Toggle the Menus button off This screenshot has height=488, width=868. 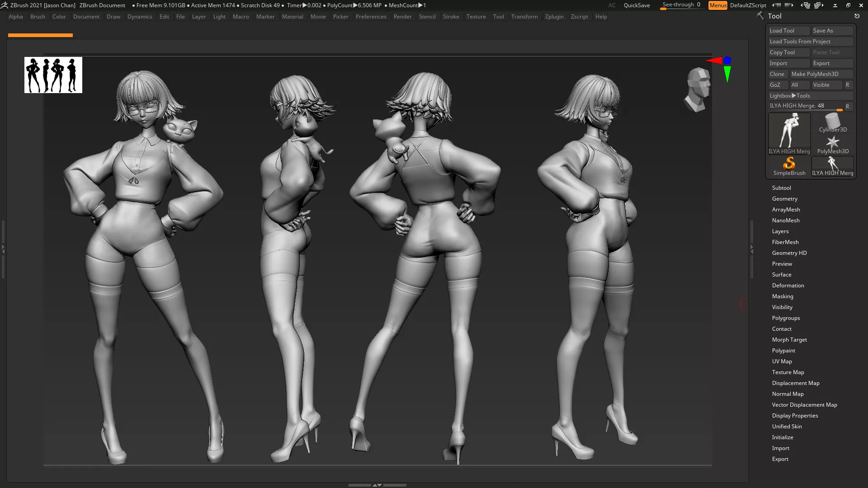(x=717, y=5)
